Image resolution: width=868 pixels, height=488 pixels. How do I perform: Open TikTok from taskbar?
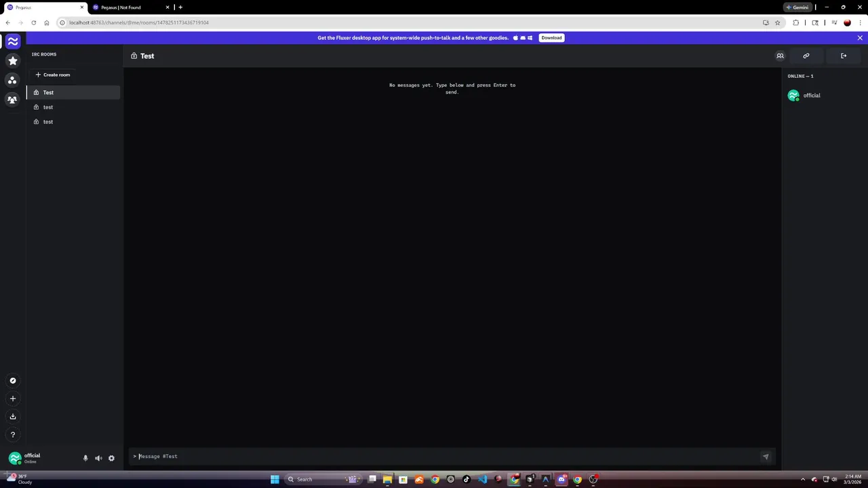tap(467, 479)
